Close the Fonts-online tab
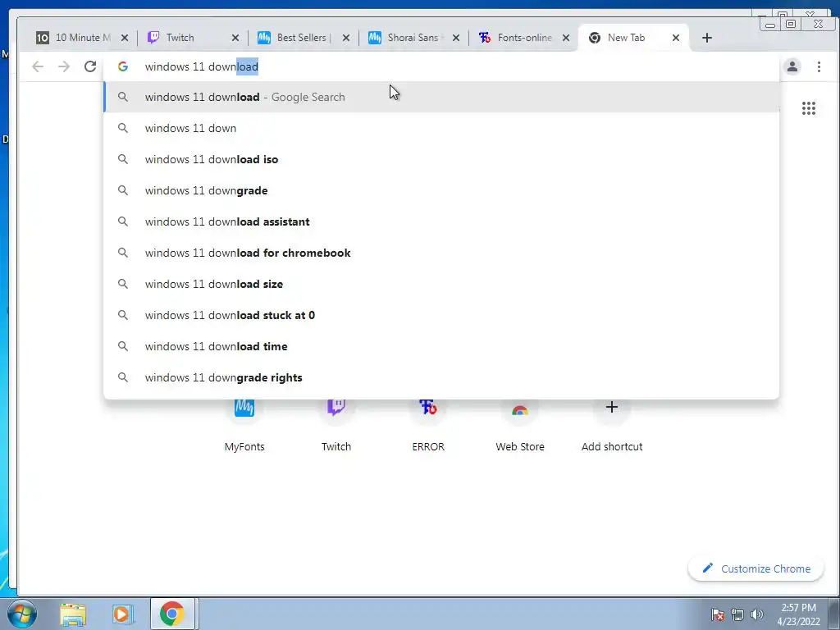 click(x=566, y=38)
